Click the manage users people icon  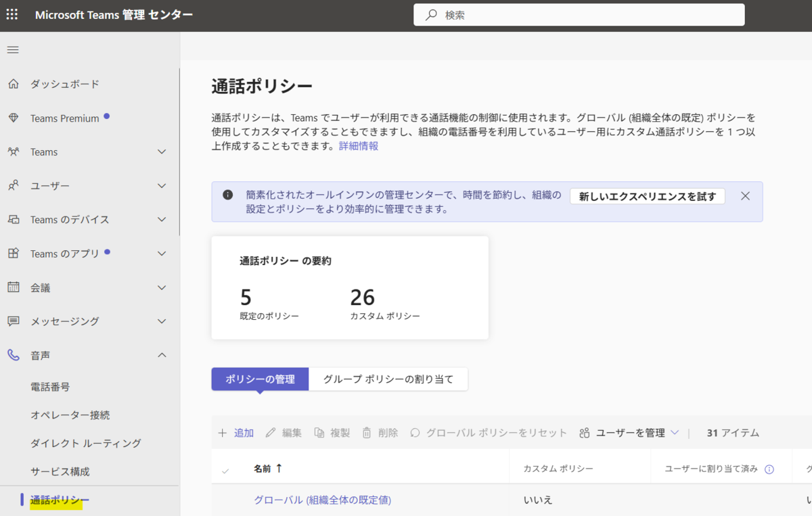click(x=585, y=433)
